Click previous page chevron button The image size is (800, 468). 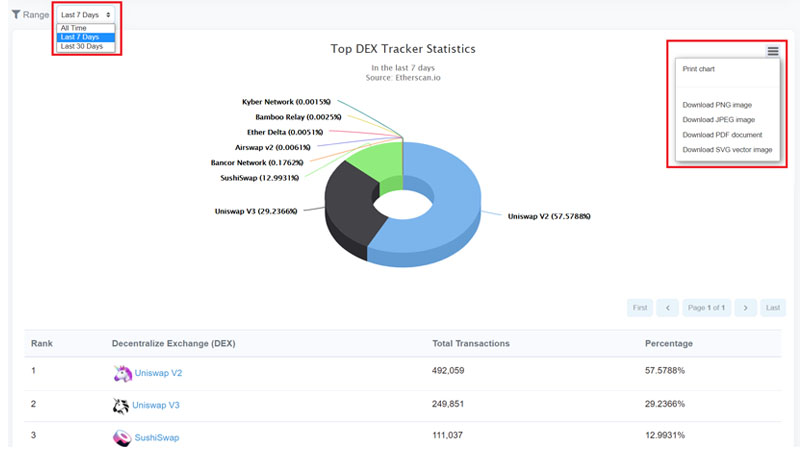pyautogui.click(x=667, y=308)
